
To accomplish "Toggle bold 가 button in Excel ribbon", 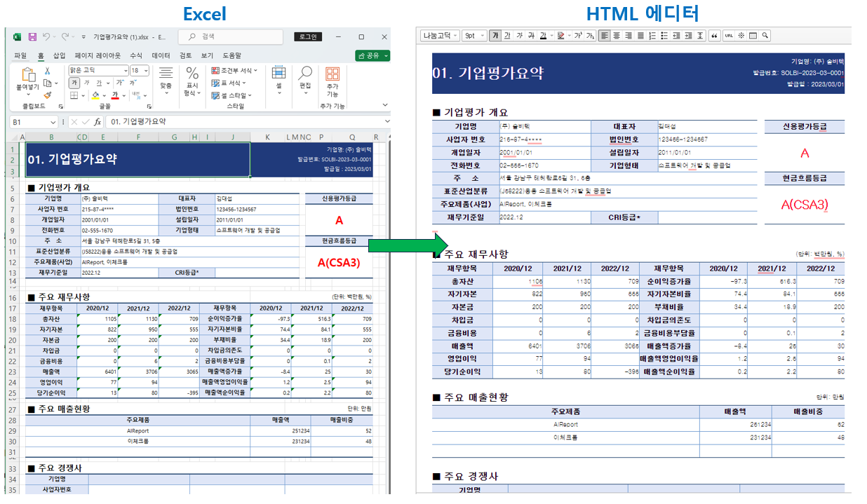I will pyautogui.click(x=74, y=83).
